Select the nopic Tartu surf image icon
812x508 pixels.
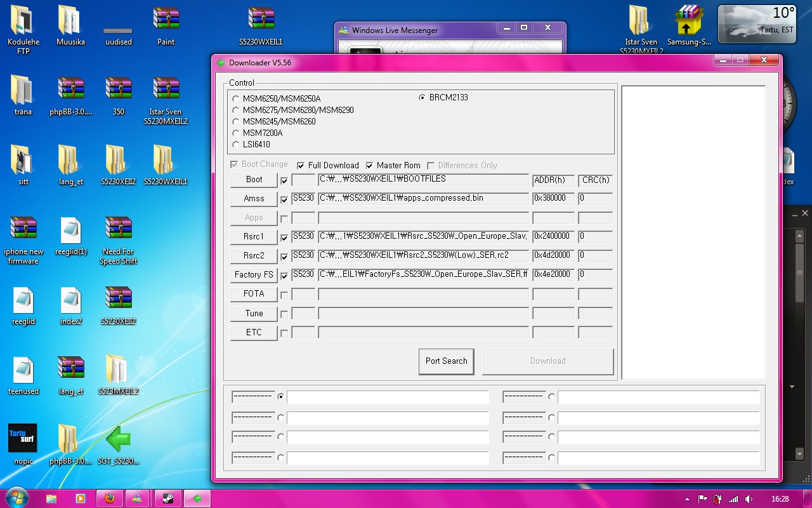click(x=23, y=444)
